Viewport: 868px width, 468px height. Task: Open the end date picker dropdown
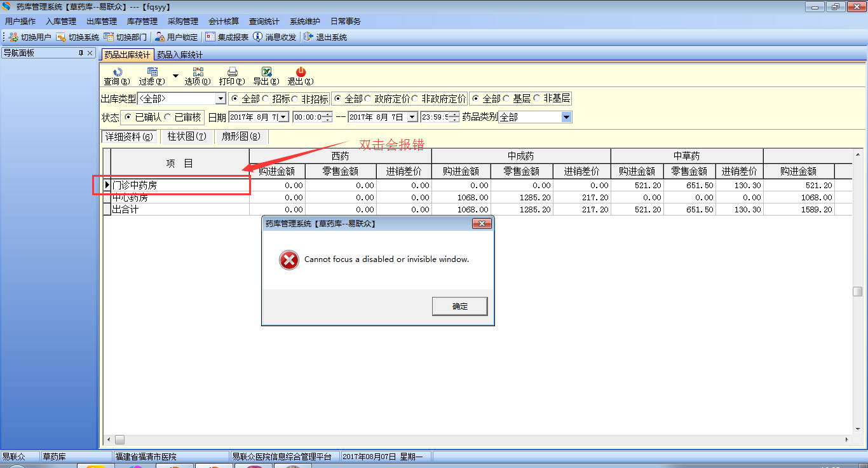(x=412, y=118)
